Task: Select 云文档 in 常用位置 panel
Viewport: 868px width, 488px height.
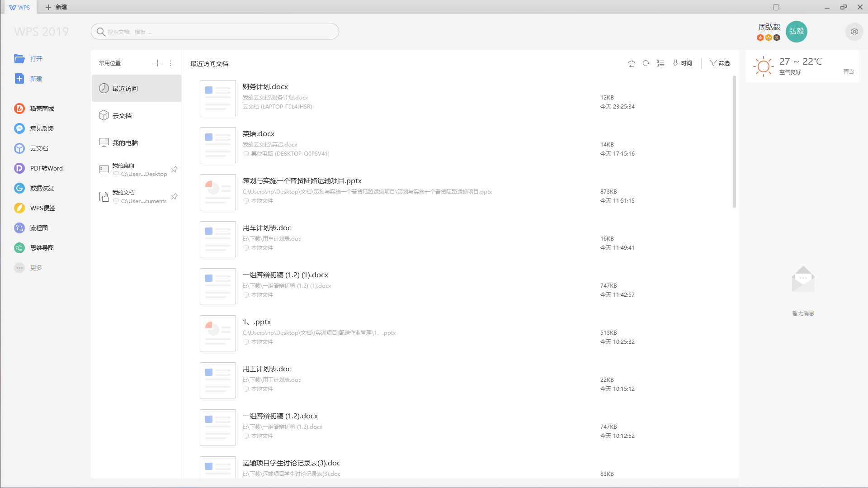Action: tap(136, 115)
